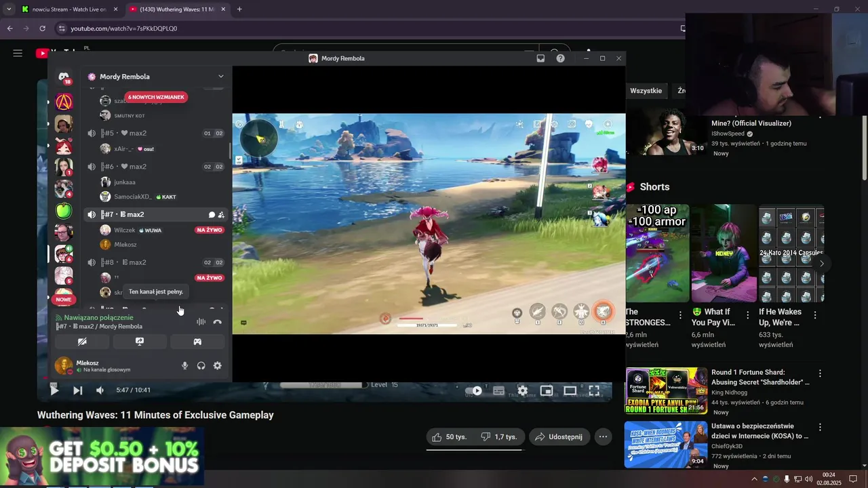Viewport: 868px width, 488px height.
Task: Open Discord direct messages home icon
Action: tap(64, 77)
